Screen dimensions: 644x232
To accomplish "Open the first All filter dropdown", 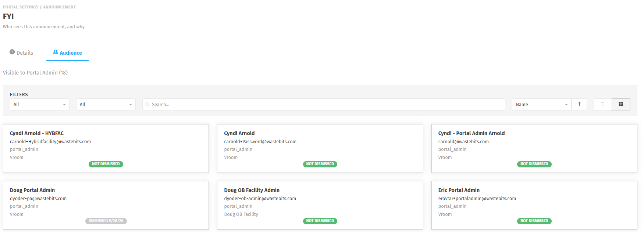I will pos(40,105).
